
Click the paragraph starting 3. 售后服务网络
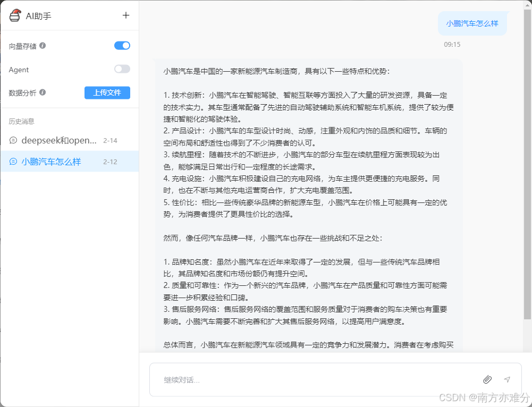[305, 315]
